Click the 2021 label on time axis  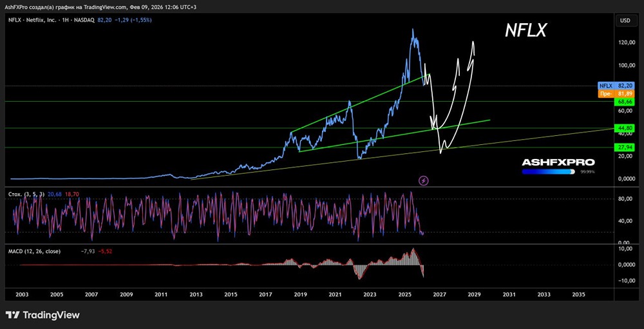(x=335, y=294)
